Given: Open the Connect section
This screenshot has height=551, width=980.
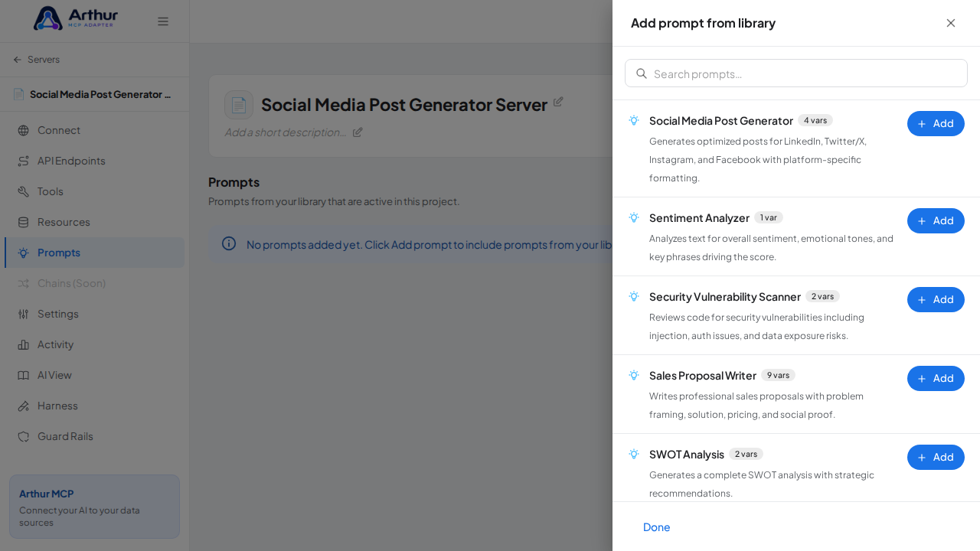Looking at the screenshot, I should 95,130.
